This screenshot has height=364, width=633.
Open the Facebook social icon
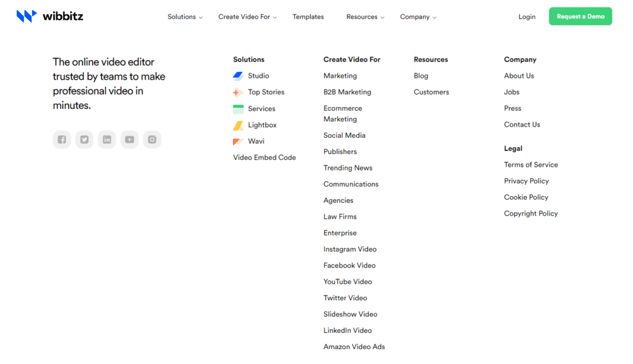62,140
